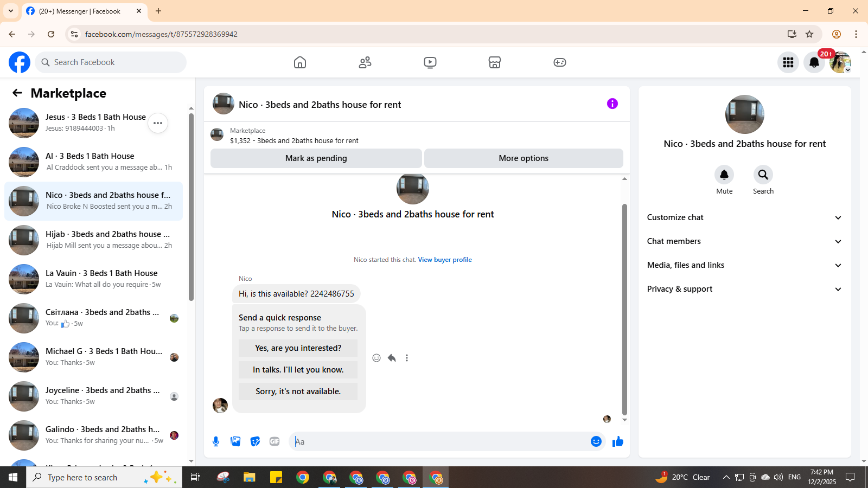The height and width of the screenshot is (488, 868).
Task: Click Mark as pending button
Action: [x=316, y=158]
